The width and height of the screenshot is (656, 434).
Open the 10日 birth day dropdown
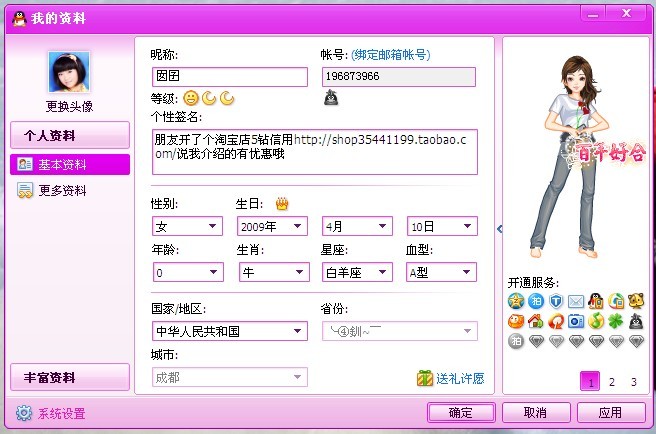[x=442, y=226]
